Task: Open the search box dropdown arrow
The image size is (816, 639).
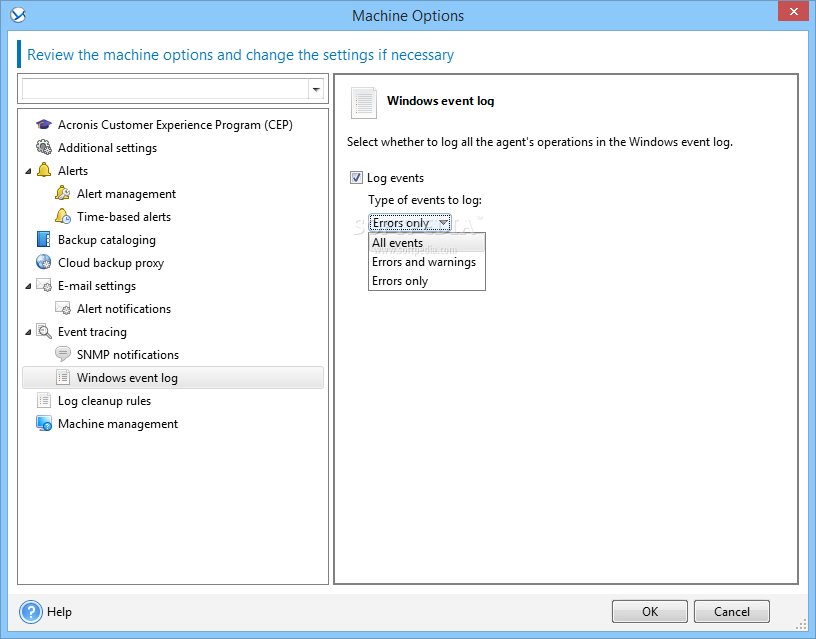Action: click(316, 90)
